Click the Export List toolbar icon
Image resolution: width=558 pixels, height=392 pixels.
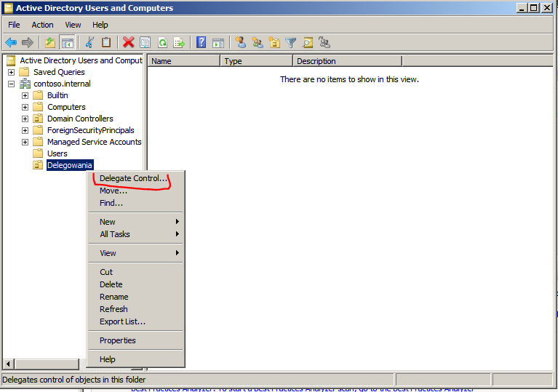[x=179, y=43]
